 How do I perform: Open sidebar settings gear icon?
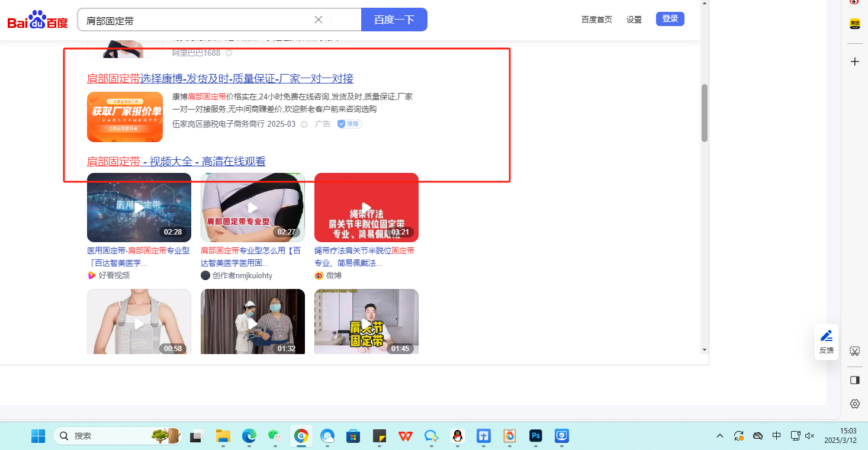pyautogui.click(x=854, y=404)
